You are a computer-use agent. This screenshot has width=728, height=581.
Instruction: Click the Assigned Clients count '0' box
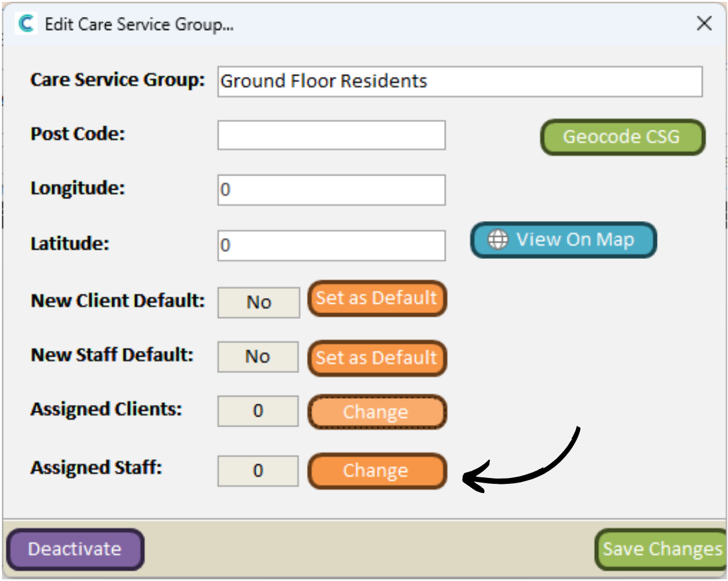(258, 411)
